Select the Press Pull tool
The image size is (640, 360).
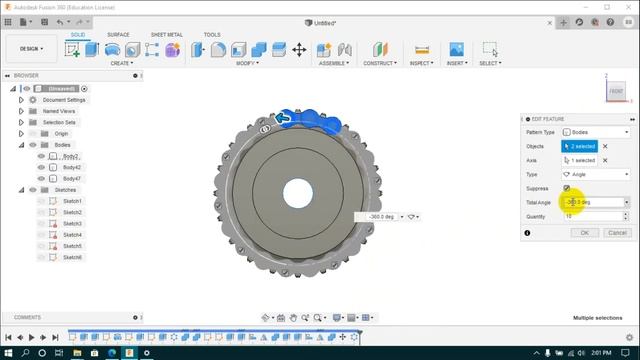[198, 50]
